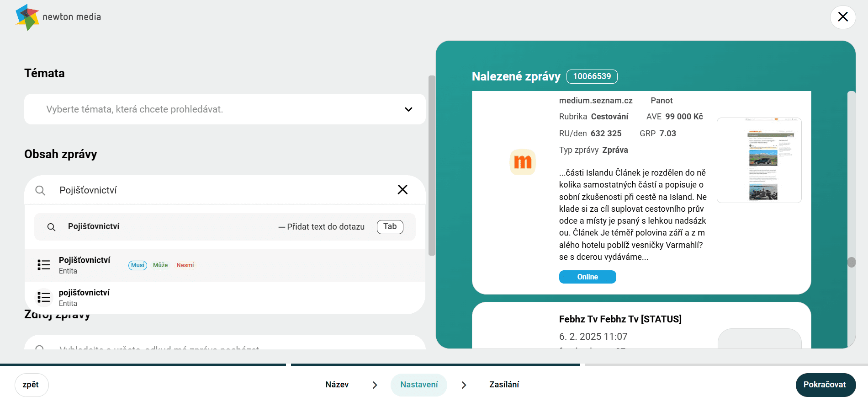Click the Tab key hint badge
The width and height of the screenshot is (868, 402).
tap(390, 227)
